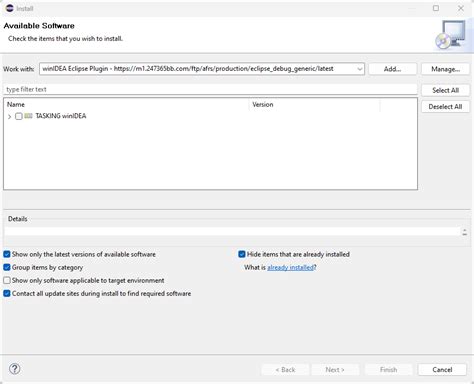Viewport: 474px width, 384px height.
Task: Close the Install dialog window
Action: (461, 8)
